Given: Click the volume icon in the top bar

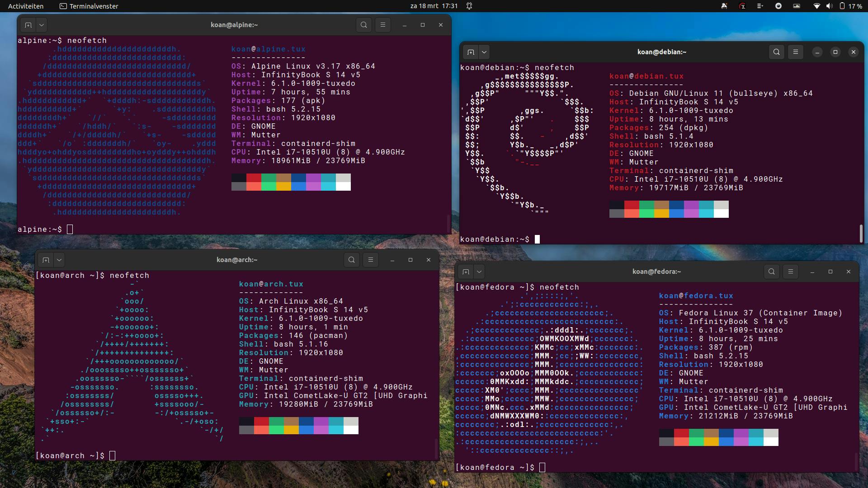Looking at the screenshot, I should point(829,6).
